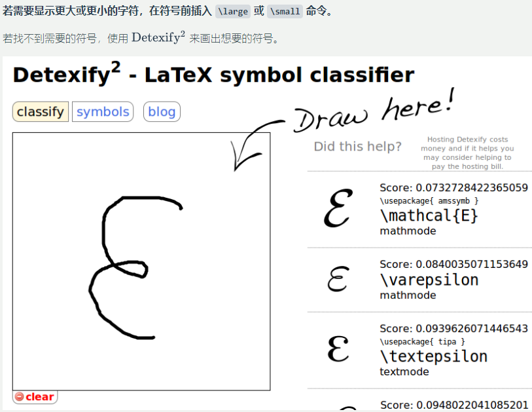
Task: Click Score 0.0948022041085201
Action: (454, 405)
